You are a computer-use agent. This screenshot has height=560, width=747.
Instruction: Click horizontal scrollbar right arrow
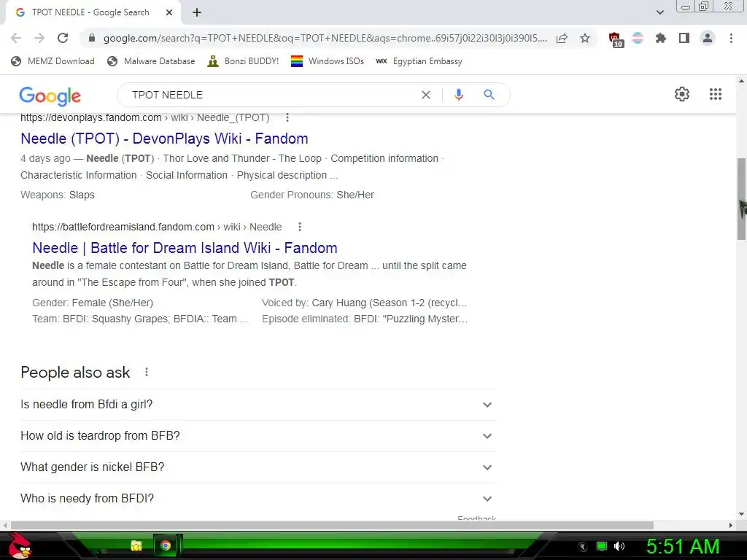coord(731,525)
